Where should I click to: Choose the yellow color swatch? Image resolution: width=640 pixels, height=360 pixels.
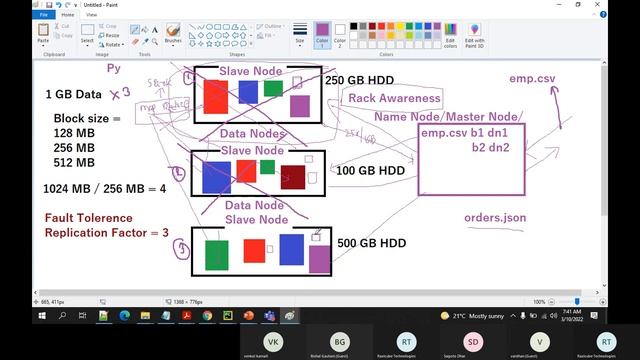click(400, 27)
